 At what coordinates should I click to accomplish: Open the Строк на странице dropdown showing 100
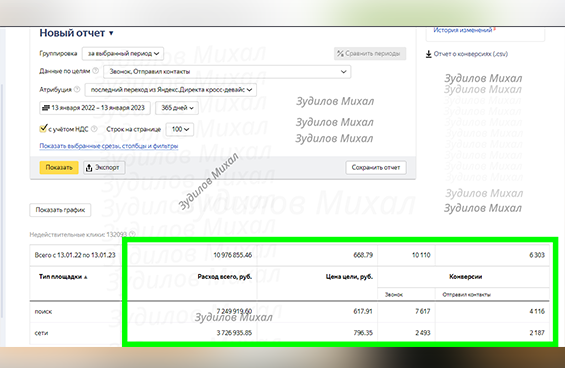tap(179, 129)
